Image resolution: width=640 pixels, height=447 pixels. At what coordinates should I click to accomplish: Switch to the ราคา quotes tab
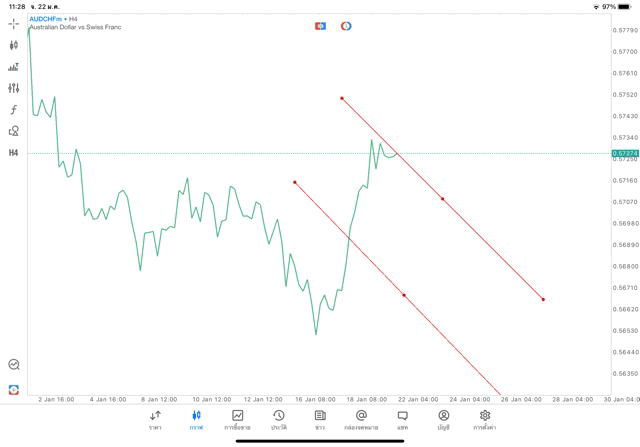(x=155, y=420)
